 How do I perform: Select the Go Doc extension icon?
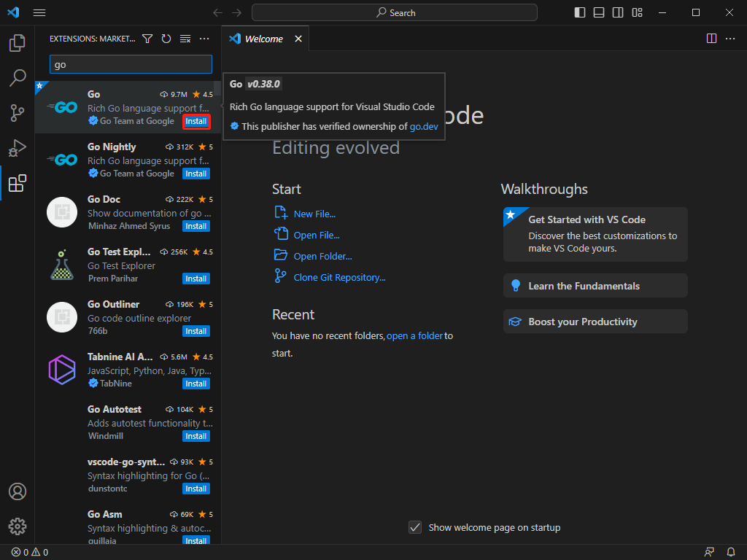(x=62, y=212)
